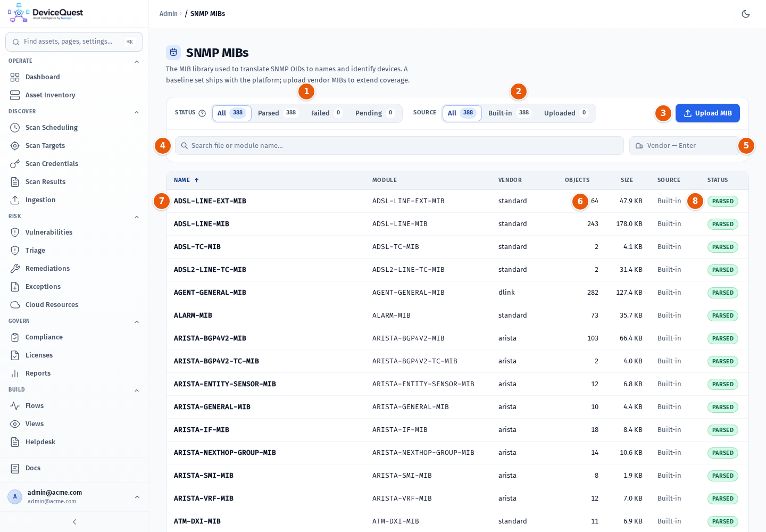Click the Views eye icon
The image size is (766, 532).
(x=15, y=424)
